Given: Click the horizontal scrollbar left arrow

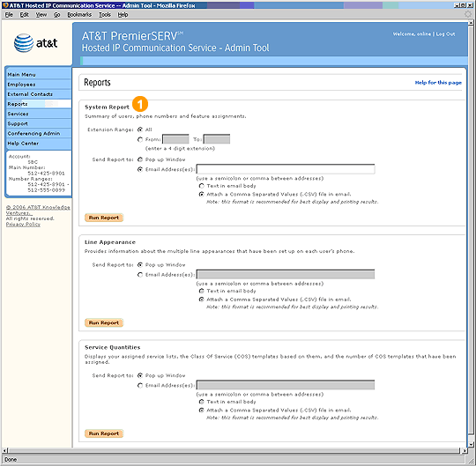Looking at the screenshot, I should (x=4, y=451).
